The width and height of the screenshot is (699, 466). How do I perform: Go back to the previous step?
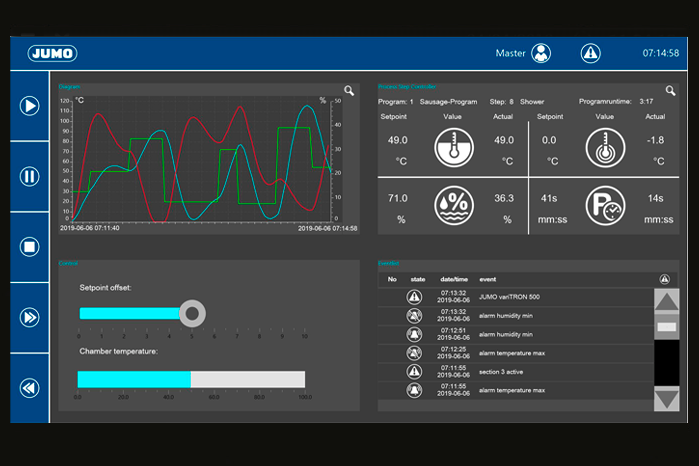pyautogui.click(x=29, y=388)
